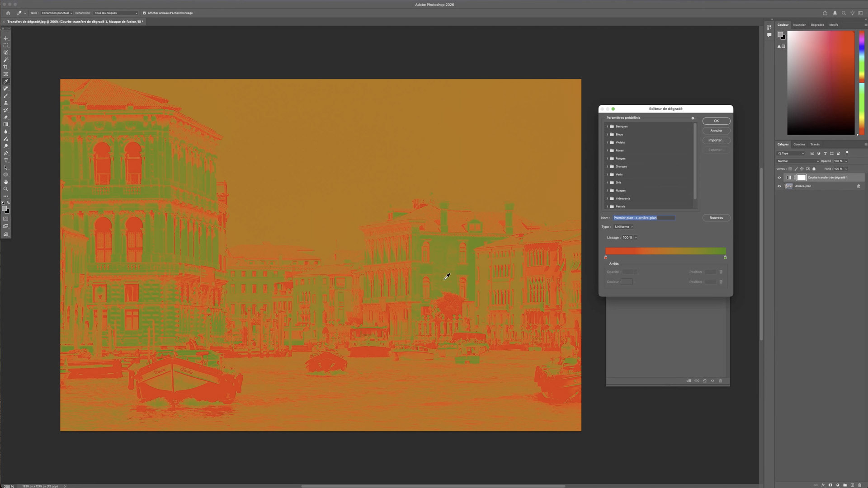Viewport: 868px width, 488px height.
Task: Select the Eraser tool
Action: click(x=6, y=117)
